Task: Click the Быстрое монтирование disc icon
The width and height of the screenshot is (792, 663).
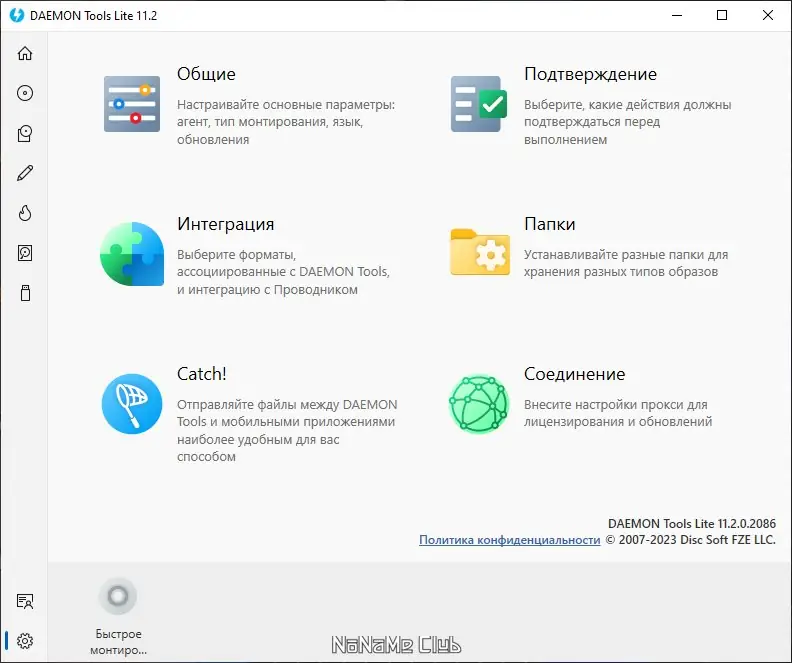Action: [x=118, y=596]
